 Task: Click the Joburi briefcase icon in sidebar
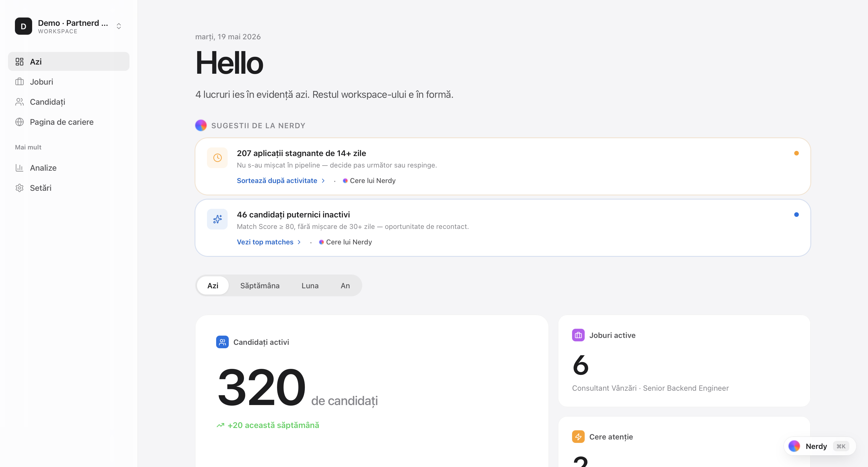(20, 82)
